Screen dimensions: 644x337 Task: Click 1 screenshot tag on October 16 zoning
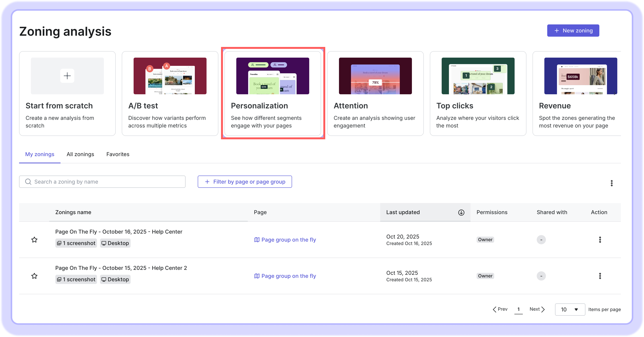[x=76, y=243]
